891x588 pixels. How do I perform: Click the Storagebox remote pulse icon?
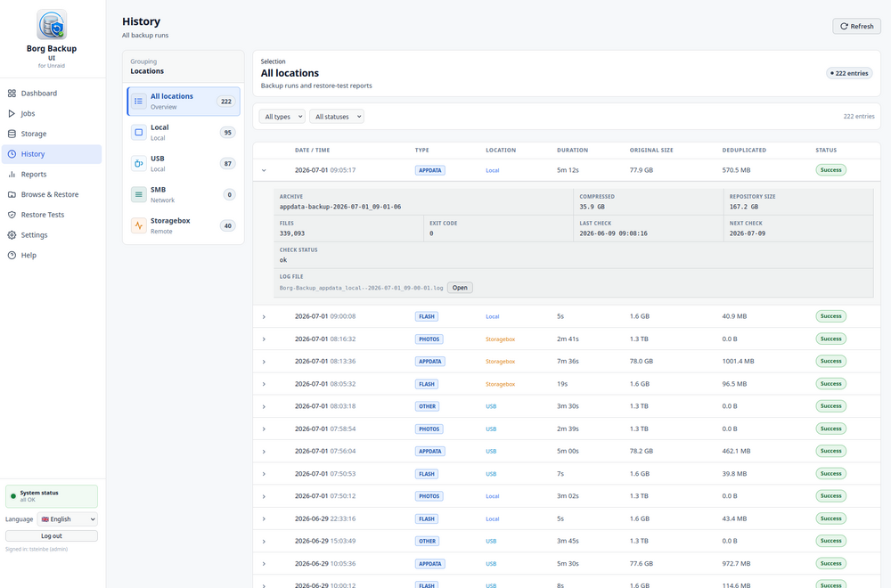139,225
